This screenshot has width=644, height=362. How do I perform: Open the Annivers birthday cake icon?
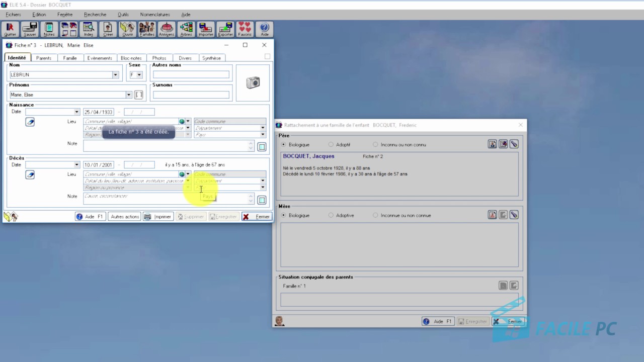pos(167,29)
